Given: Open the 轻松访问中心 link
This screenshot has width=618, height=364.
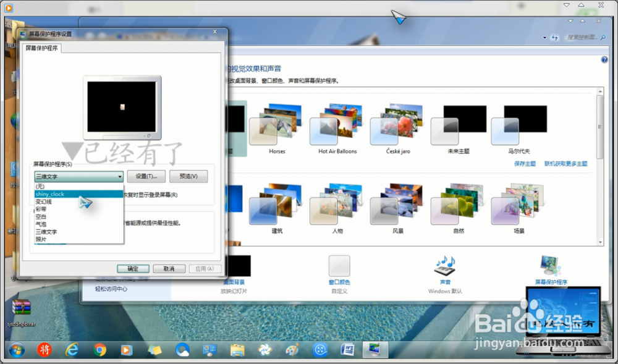Looking at the screenshot, I should click(111, 289).
